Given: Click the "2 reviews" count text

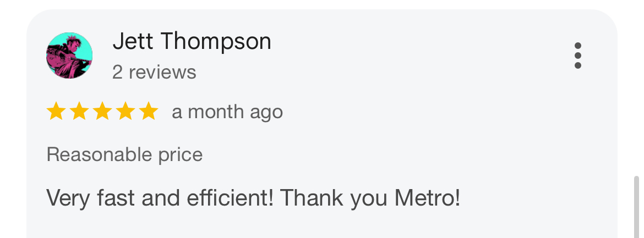Looking at the screenshot, I should (154, 72).
